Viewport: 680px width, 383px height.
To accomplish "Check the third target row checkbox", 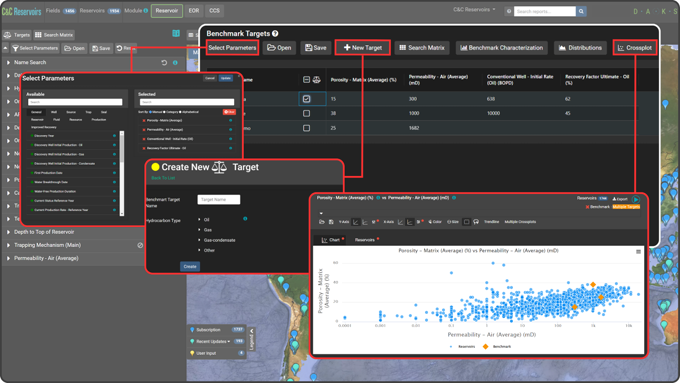I will (x=307, y=128).
